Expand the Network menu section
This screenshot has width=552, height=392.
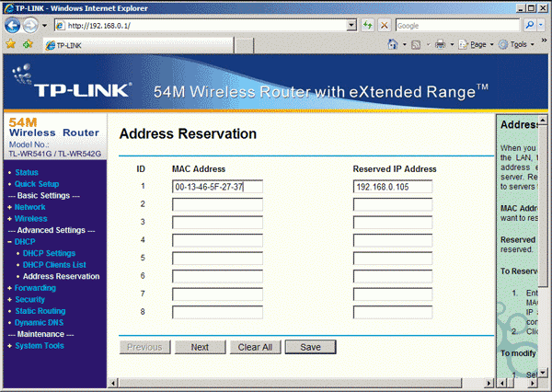pyautogui.click(x=30, y=207)
